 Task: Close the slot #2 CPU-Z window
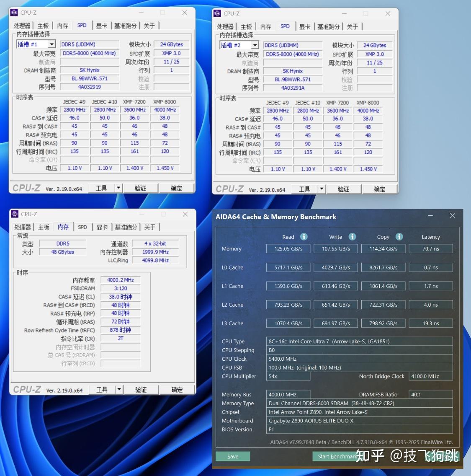tap(388, 13)
